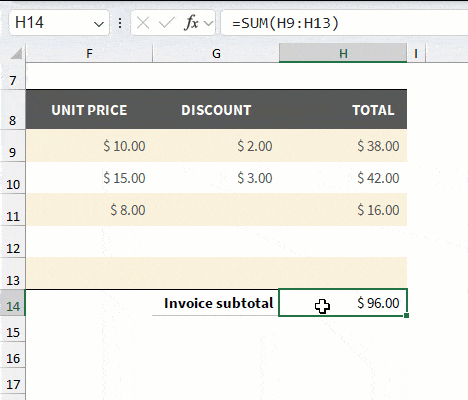Open the formula bar options dots
The image size is (468, 400).
click(120, 23)
